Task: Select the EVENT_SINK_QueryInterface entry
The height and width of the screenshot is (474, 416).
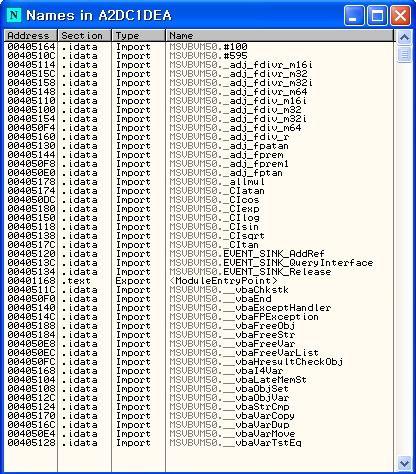Action: coord(199,263)
